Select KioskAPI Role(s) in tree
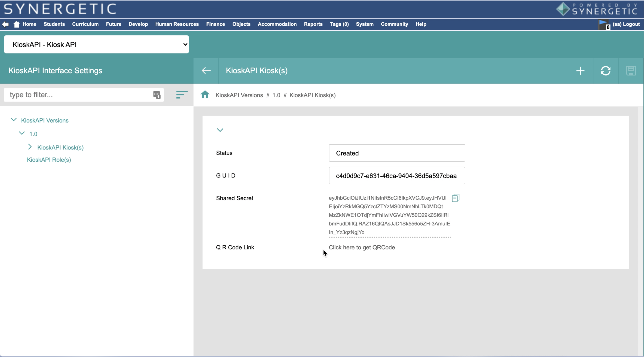The height and width of the screenshot is (357, 644). (49, 160)
